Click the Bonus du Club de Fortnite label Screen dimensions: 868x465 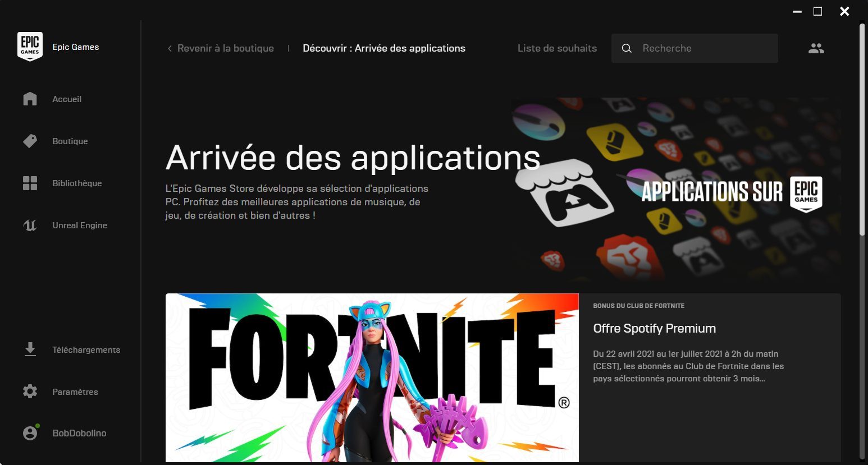pyautogui.click(x=638, y=306)
